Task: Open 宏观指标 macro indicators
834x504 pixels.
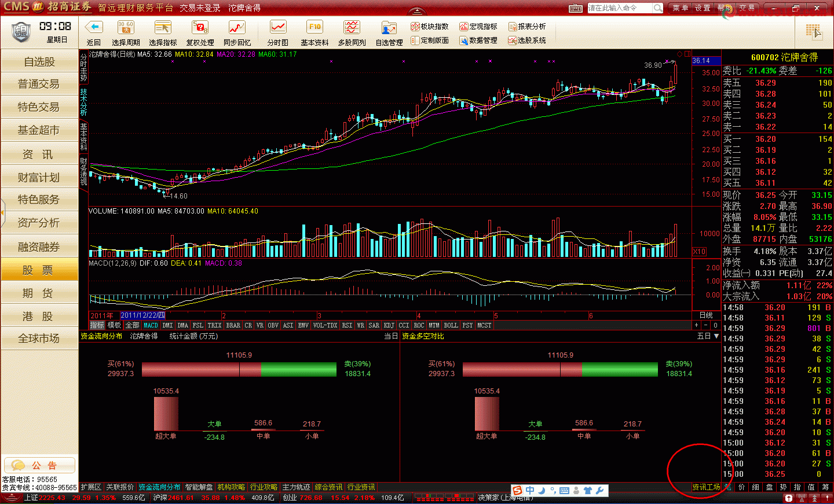Action: click(478, 27)
